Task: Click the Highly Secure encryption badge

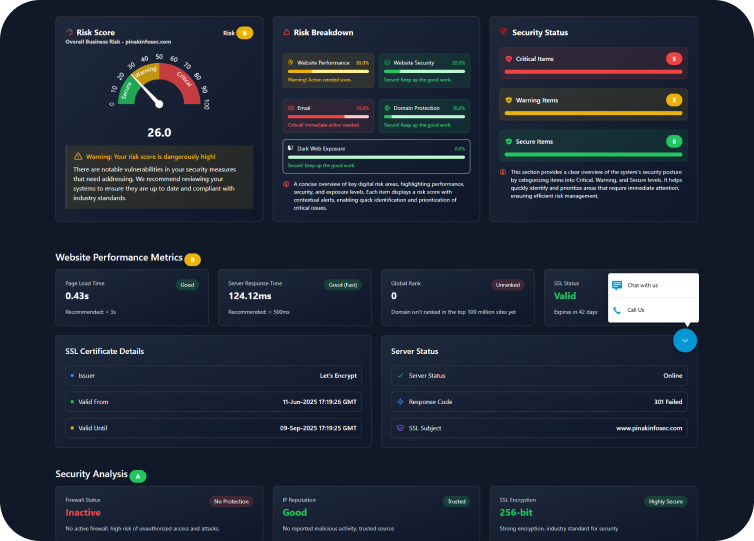Action: tap(666, 501)
